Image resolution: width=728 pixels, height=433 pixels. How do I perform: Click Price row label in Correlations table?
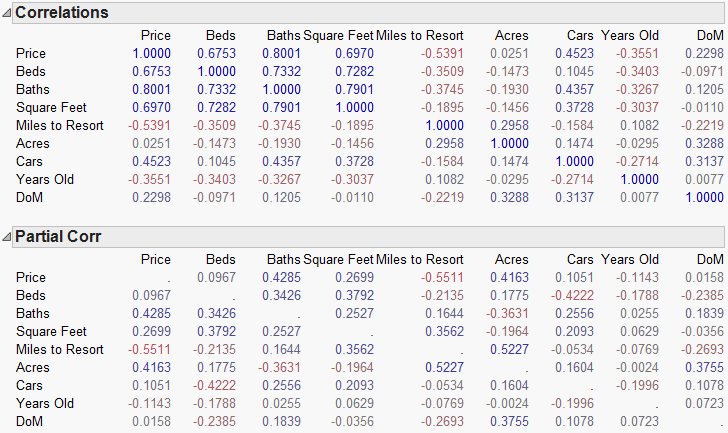click(x=31, y=54)
